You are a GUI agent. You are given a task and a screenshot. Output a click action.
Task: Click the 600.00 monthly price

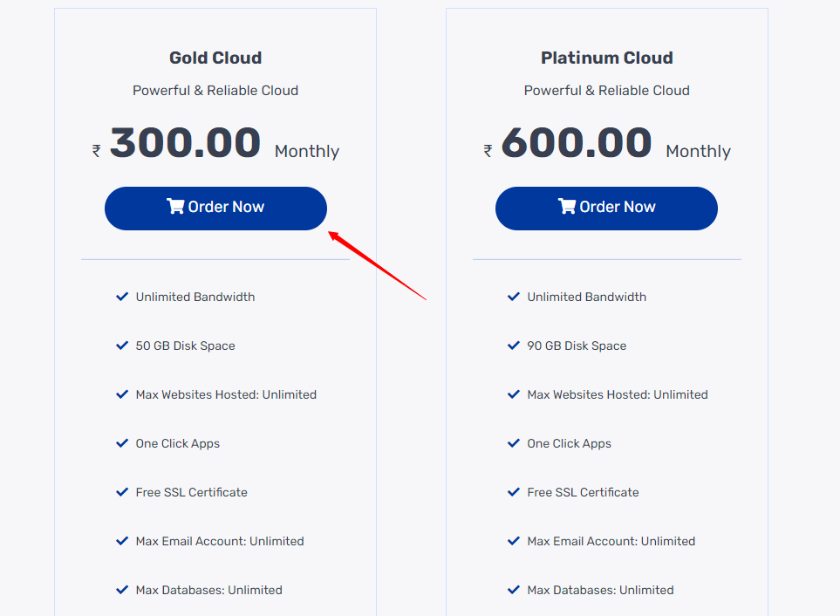577,142
